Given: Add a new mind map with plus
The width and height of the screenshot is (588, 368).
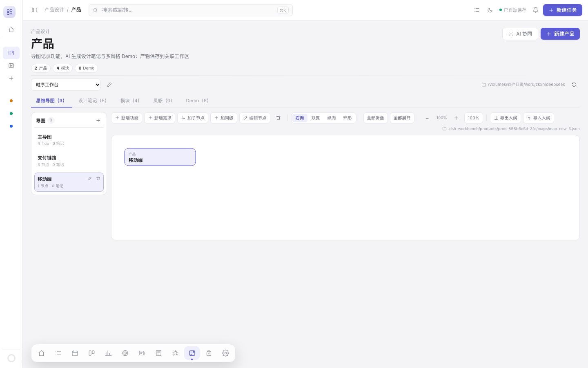Looking at the screenshot, I should 98,120.
